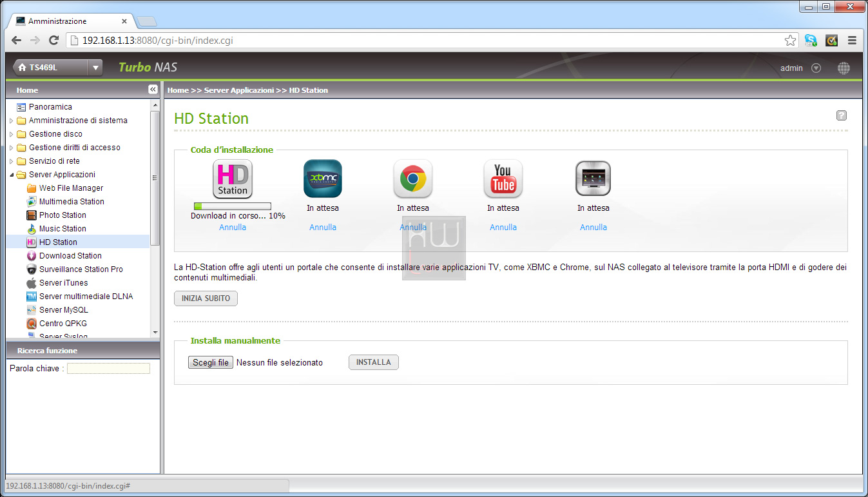Click the HD Station app icon in queue
868x497 pixels.
pos(233,179)
